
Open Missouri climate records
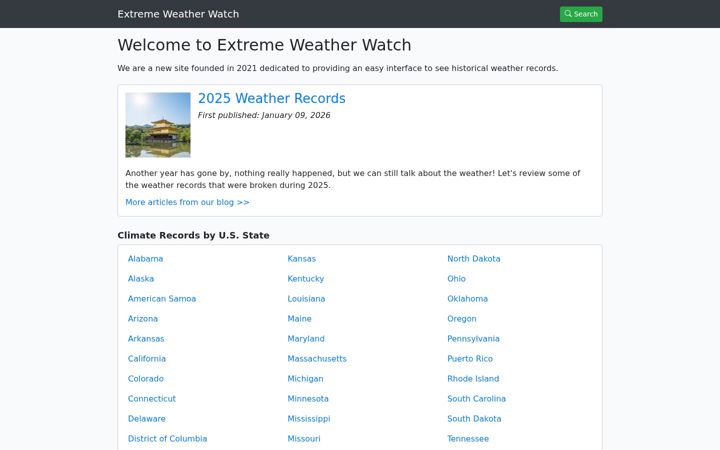pyautogui.click(x=304, y=439)
